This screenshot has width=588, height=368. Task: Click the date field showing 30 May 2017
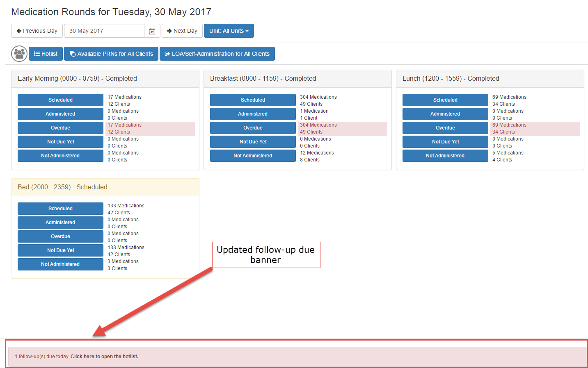pos(104,31)
